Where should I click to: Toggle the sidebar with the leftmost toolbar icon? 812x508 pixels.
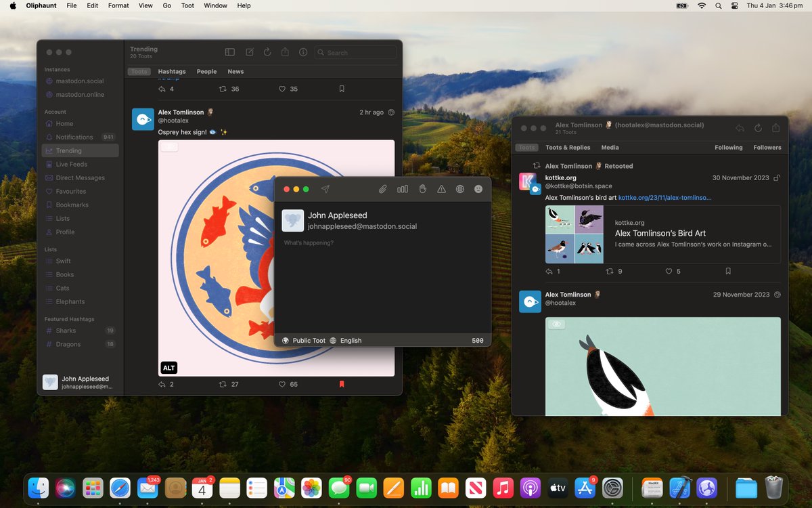tap(230, 51)
